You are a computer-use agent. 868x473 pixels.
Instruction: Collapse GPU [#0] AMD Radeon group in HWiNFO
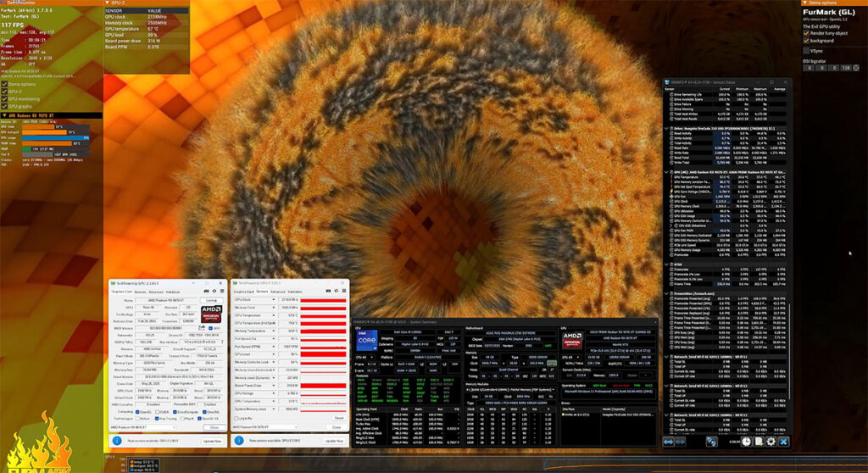[666, 172]
